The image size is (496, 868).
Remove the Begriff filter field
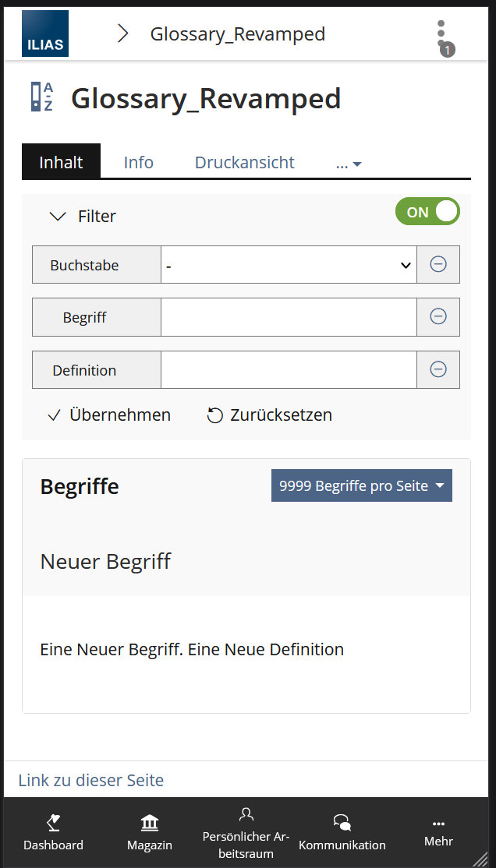coord(438,317)
